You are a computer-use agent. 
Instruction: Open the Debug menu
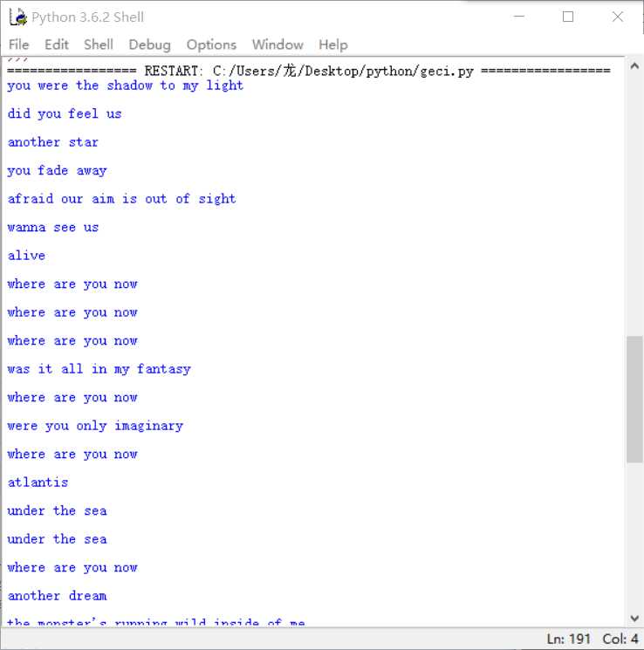point(149,44)
